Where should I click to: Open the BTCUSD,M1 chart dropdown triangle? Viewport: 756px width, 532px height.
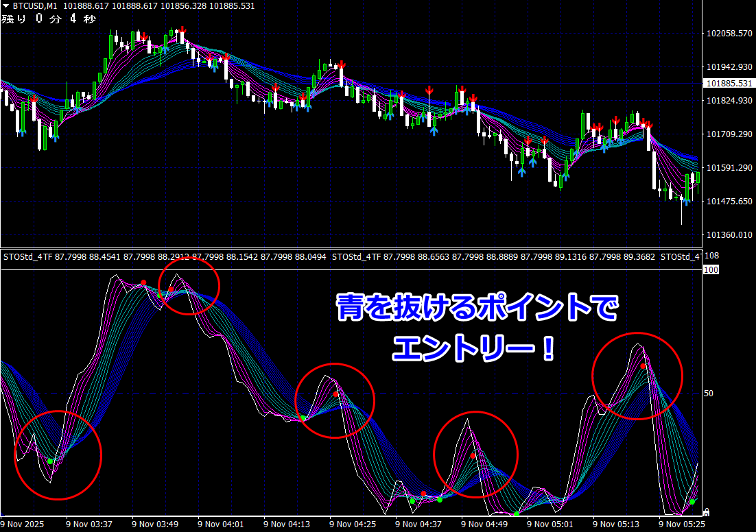[6, 6]
